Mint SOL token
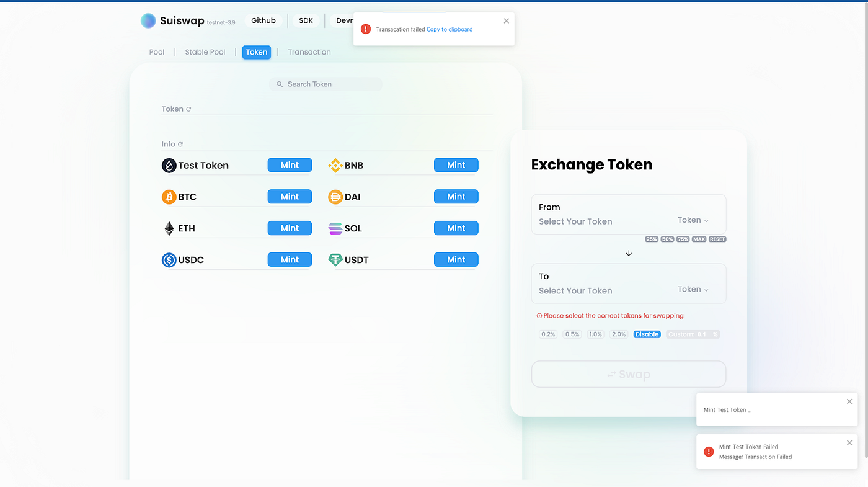Viewport: 868px width, 487px height. [456, 228]
